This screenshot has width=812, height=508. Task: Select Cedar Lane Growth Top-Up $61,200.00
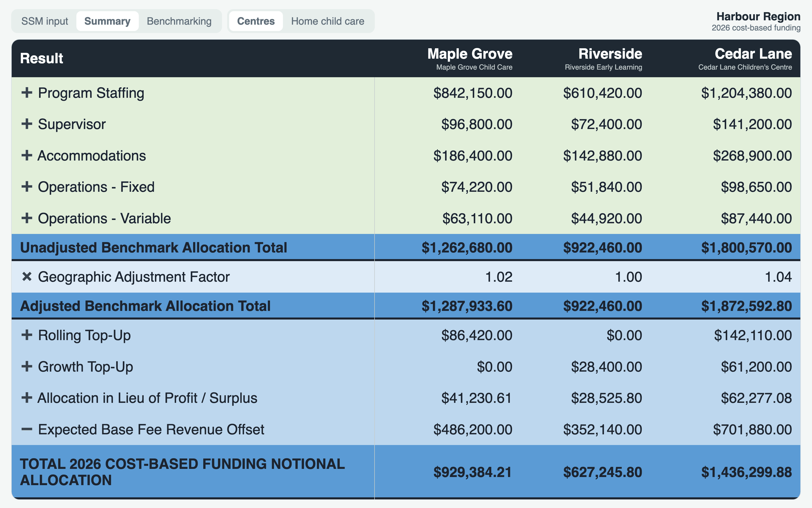tap(757, 367)
